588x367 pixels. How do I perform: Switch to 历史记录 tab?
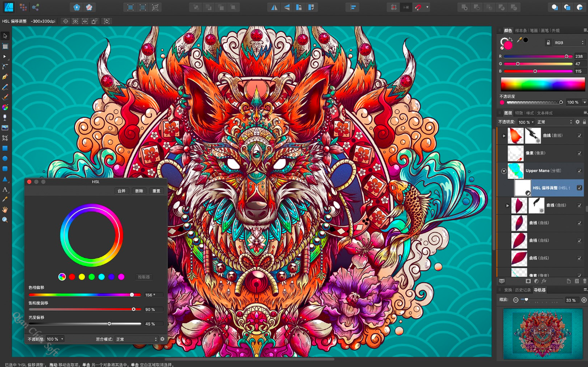tap(523, 290)
